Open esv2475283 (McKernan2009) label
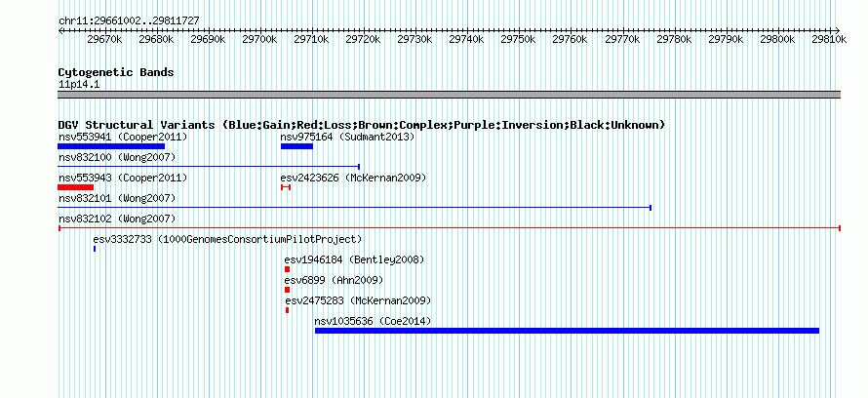The width and height of the screenshot is (868, 398). coord(358,300)
